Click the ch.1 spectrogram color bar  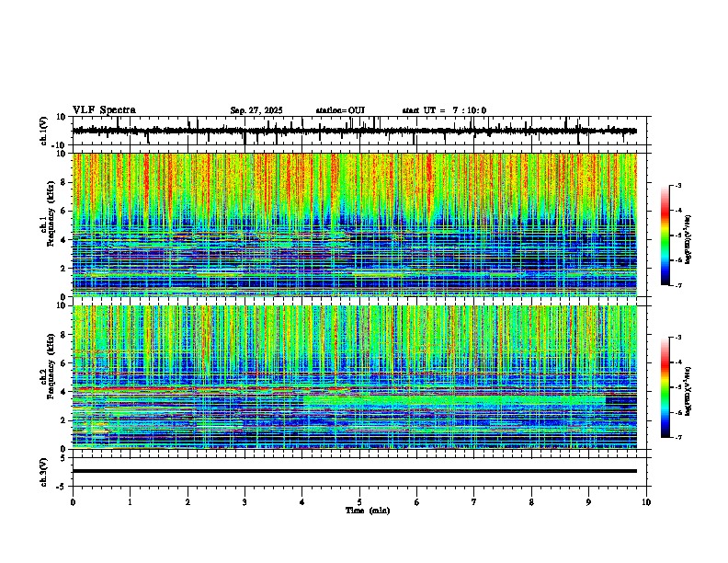[665, 236]
